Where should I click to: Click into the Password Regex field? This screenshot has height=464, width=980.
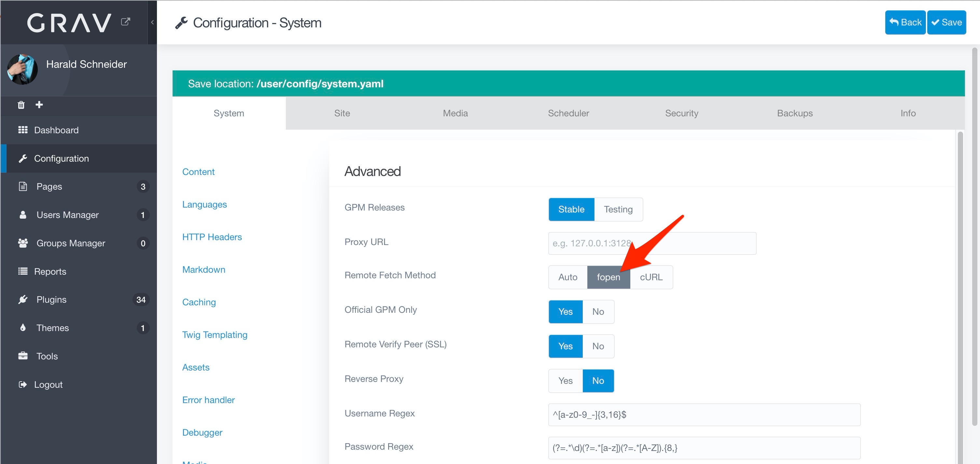[x=704, y=448]
